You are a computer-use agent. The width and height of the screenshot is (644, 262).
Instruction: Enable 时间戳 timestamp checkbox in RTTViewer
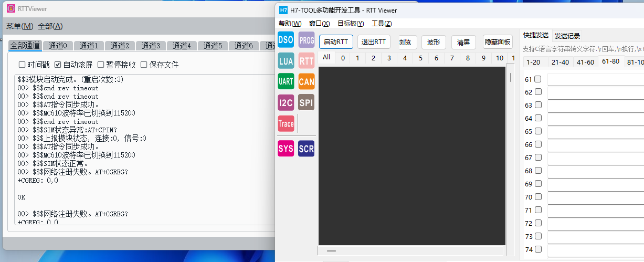tap(22, 65)
